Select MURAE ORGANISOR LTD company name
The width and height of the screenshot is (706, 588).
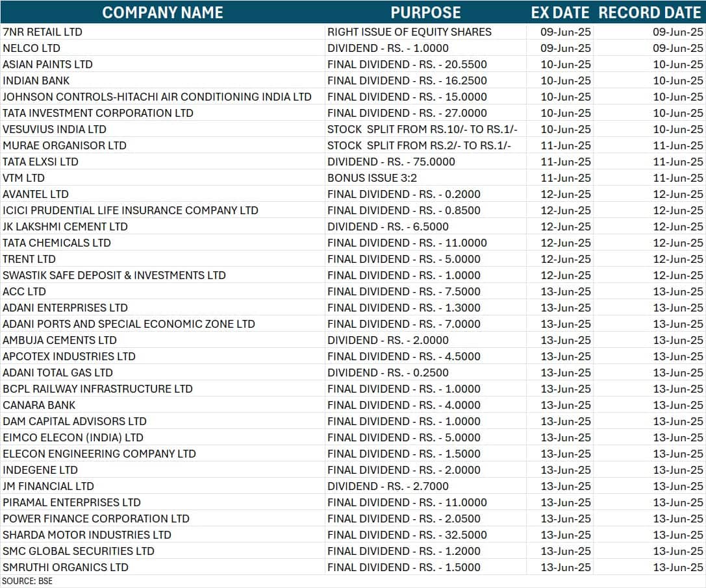point(64,145)
